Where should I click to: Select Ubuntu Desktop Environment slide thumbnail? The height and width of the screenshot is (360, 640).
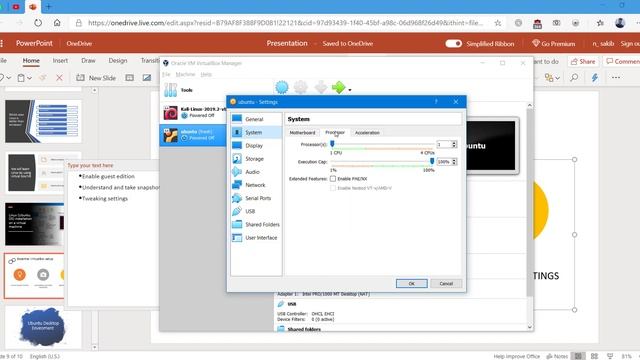(x=43, y=327)
